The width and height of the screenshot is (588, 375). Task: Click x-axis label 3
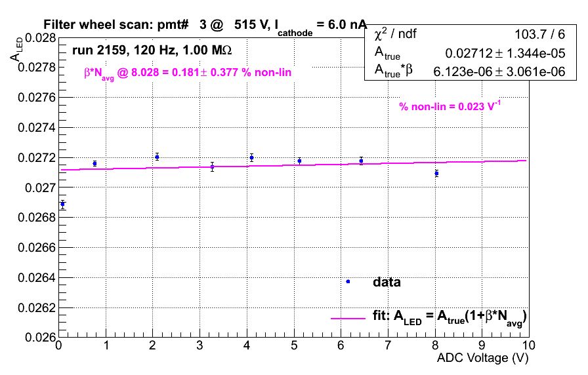pos(199,345)
